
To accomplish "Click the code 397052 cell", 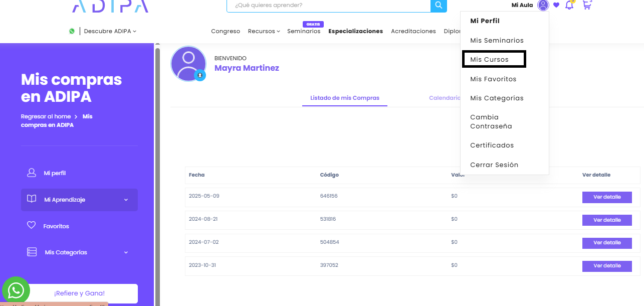I will coord(329,265).
